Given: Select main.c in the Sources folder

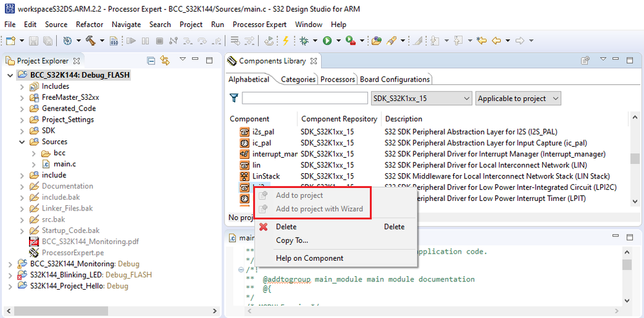Looking at the screenshot, I should click(64, 164).
